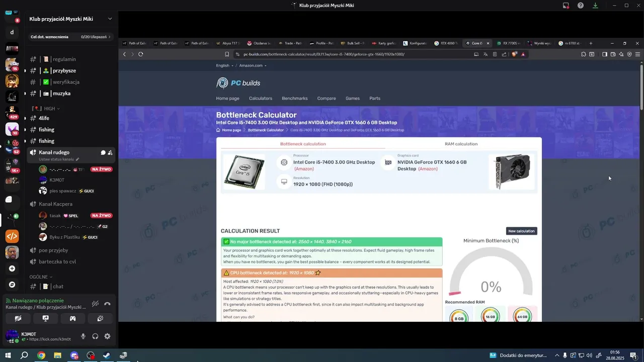Open the Compare menu item
644x362 pixels.
tap(327, 99)
